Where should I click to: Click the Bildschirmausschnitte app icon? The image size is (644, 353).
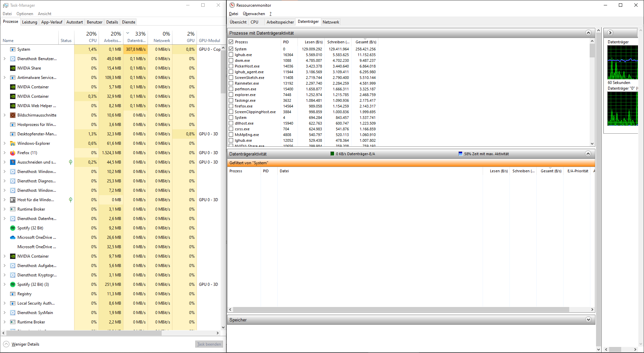click(13, 115)
